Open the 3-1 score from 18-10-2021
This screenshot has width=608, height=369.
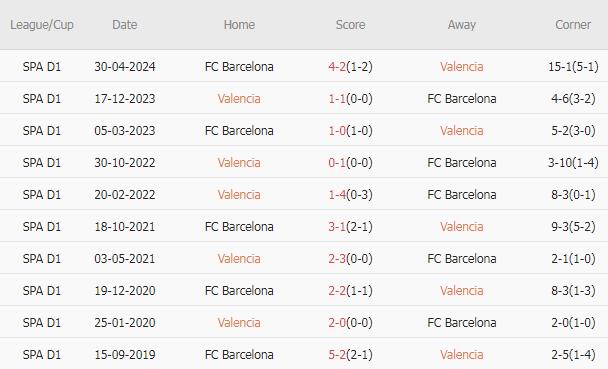337,227
